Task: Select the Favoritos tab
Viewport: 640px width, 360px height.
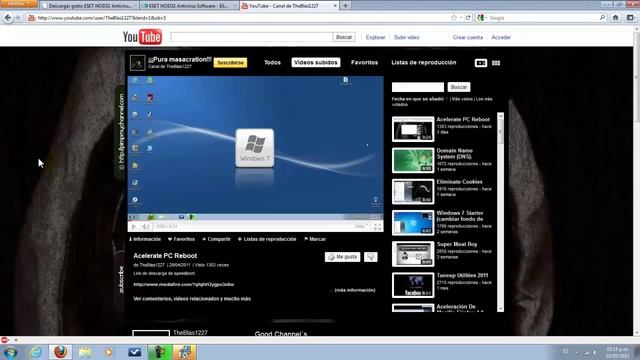Action: [364, 62]
